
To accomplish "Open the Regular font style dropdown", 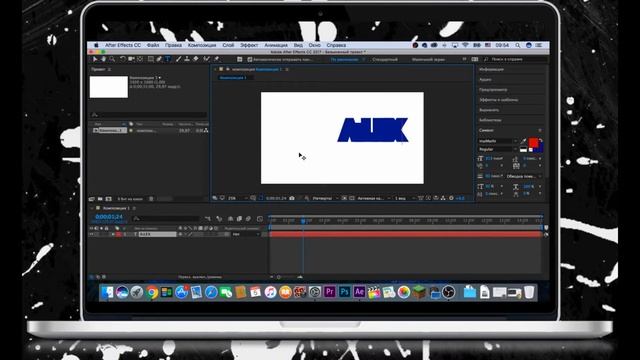I will coord(498,149).
